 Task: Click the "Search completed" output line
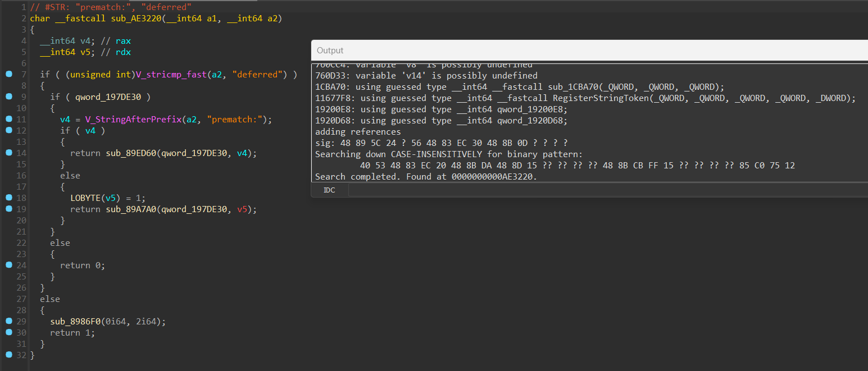tap(426, 177)
